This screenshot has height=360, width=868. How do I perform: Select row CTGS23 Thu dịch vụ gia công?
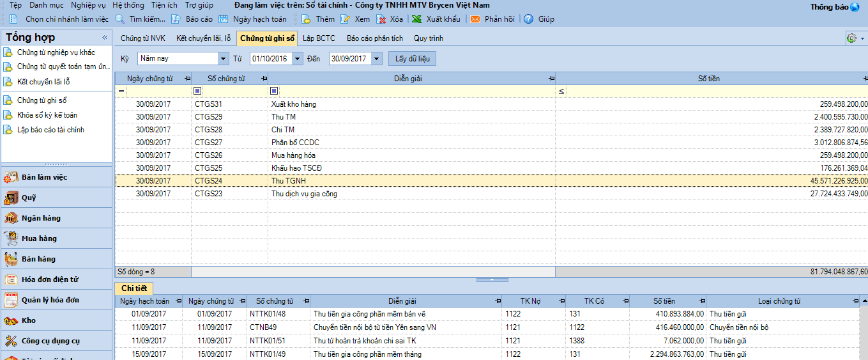coord(491,194)
